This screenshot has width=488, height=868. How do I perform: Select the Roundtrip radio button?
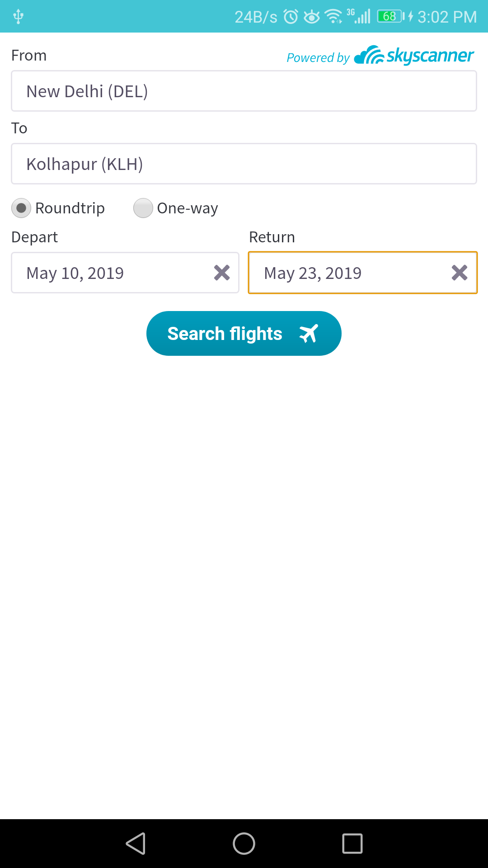[x=21, y=208]
